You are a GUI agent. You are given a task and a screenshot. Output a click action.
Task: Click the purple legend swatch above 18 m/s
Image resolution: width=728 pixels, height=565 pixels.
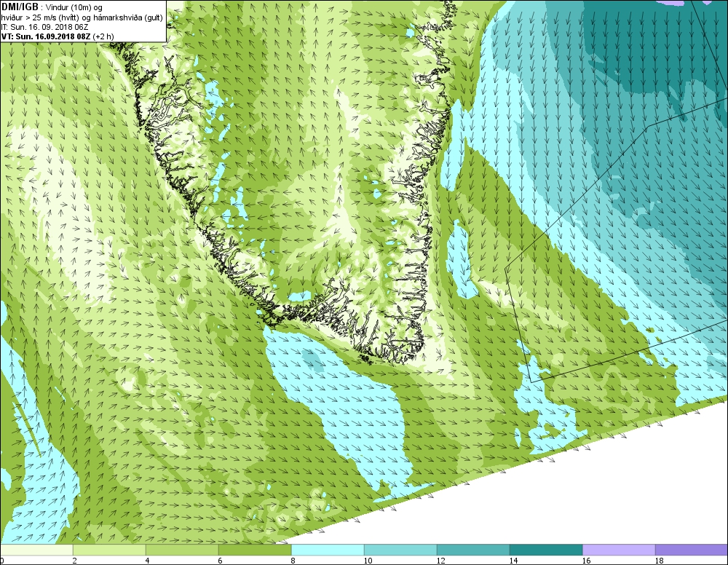coord(692,550)
